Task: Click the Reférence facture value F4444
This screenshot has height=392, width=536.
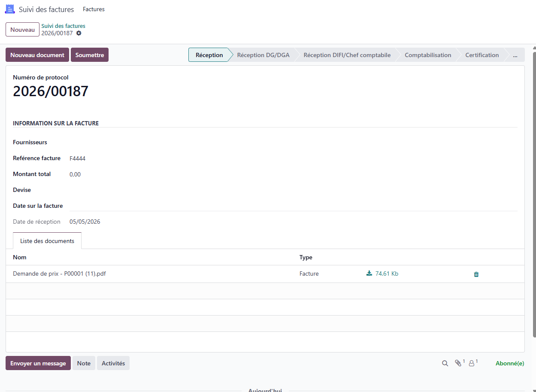Action: coord(78,158)
